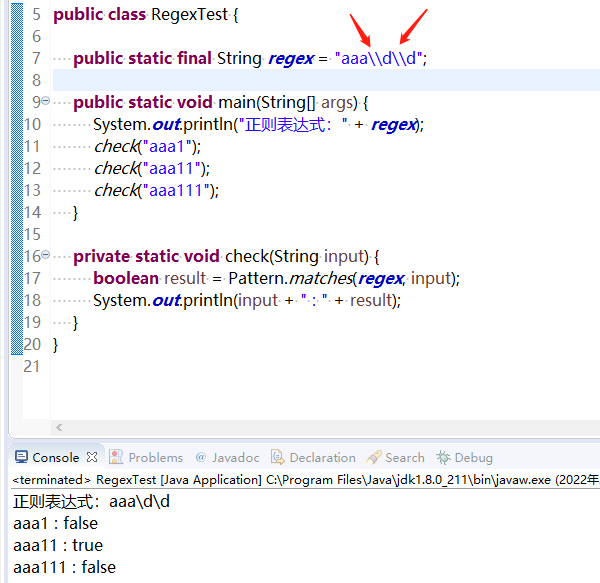This screenshot has height=583, width=600.
Task: Open the Search tab
Action: pos(395,457)
